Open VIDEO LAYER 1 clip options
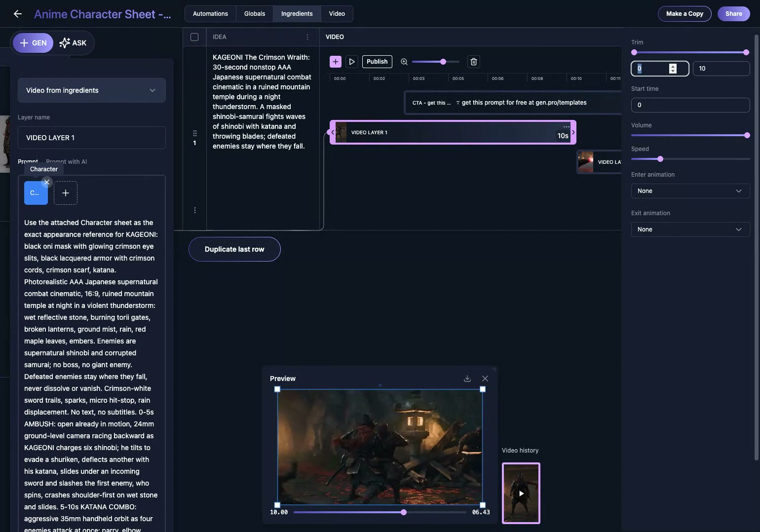 pos(567,127)
